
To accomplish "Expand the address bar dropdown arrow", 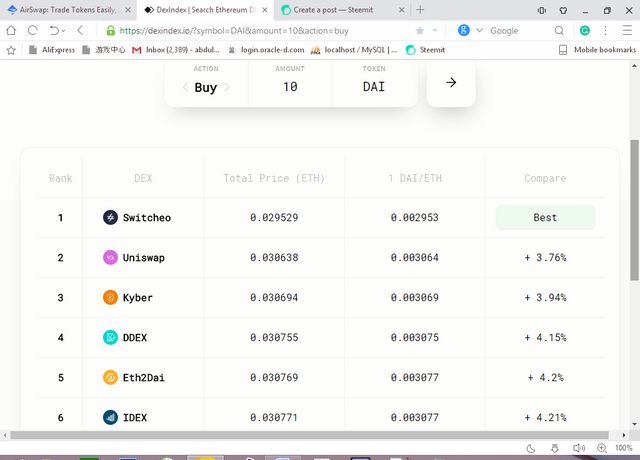I will (435, 31).
